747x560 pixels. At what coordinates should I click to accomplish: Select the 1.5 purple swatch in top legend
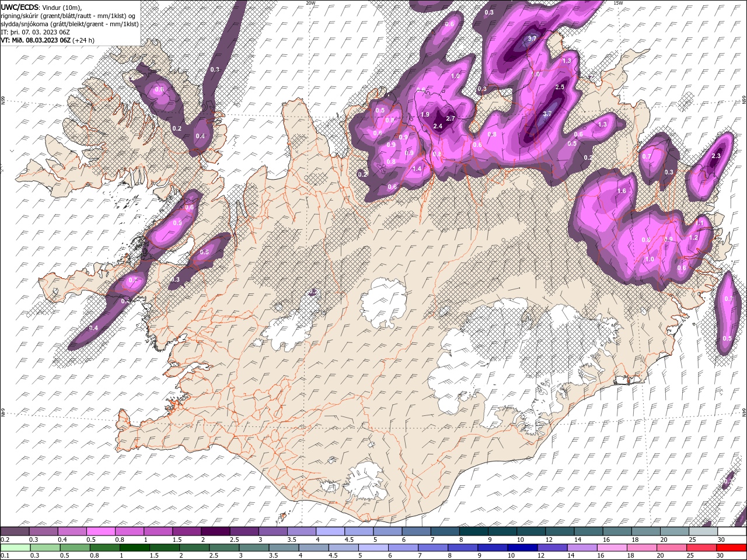(187, 531)
